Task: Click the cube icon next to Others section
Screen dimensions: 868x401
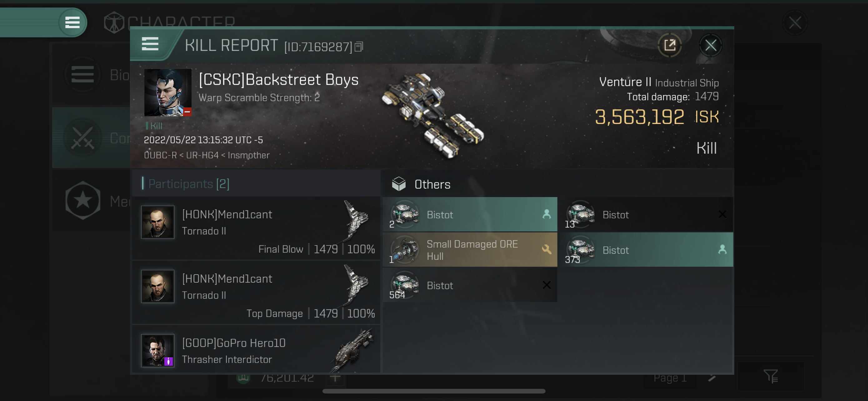Action: click(398, 184)
